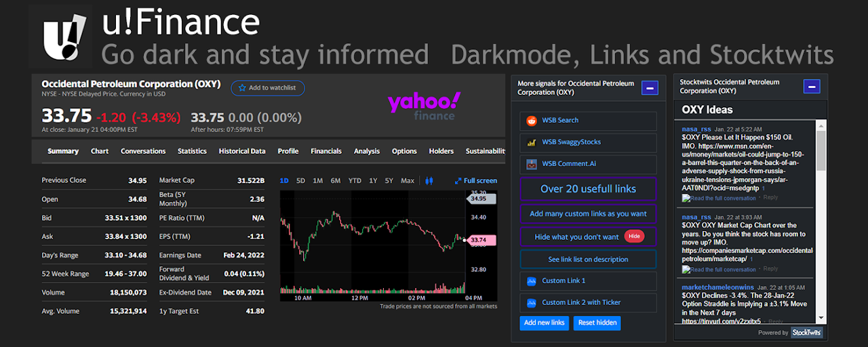868x347 pixels.
Task: Click the Market Cap value 31.522B
Action: pyautogui.click(x=251, y=180)
